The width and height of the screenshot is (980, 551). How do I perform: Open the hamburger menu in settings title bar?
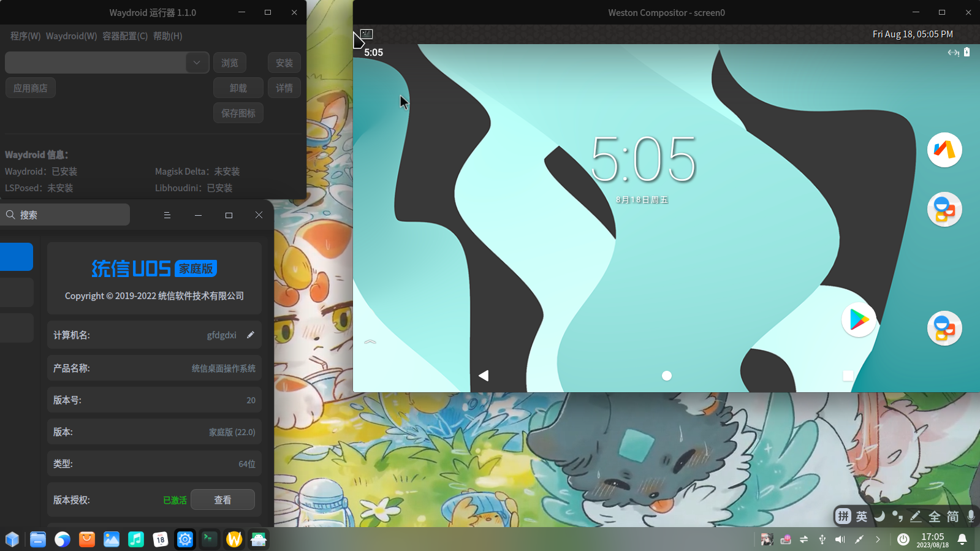(x=167, y=215)
